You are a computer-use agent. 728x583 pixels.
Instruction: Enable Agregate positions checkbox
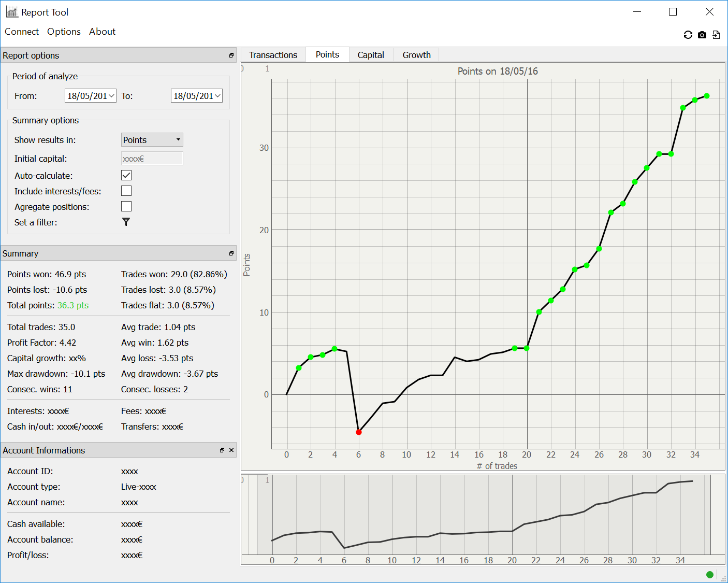pyautogui.click(x=126, y=207)
